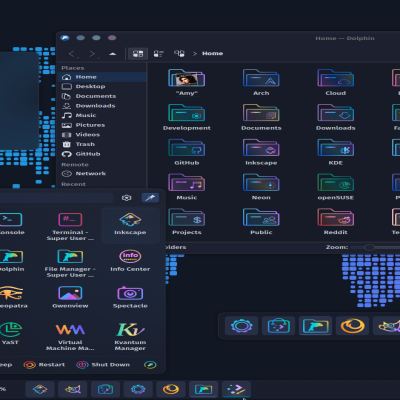Open the forward button history dropdown
Image resolution: width=400 pixels, height=400 pixels.
click(x=99, y=58)
